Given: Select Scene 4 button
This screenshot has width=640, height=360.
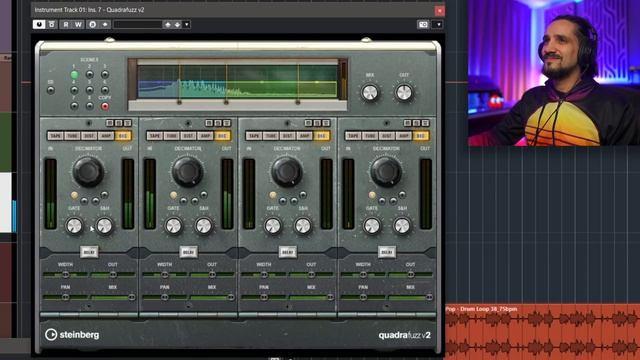Looking at the screenshot, I should (74, 90).
